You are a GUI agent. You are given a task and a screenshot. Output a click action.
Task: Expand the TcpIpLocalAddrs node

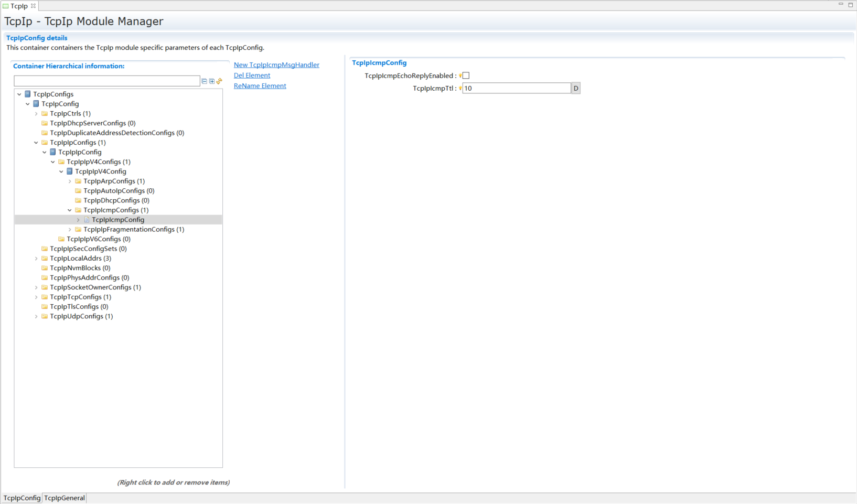coord(36,259)
